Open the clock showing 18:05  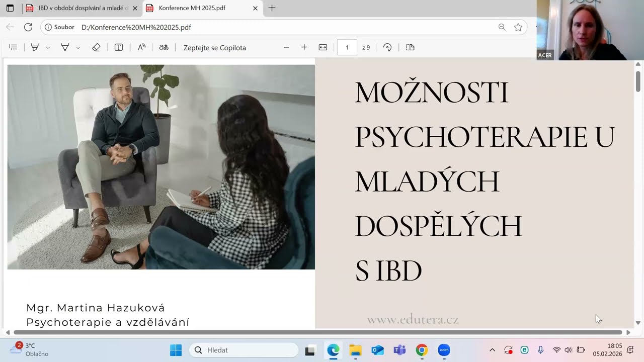point(607,350)
